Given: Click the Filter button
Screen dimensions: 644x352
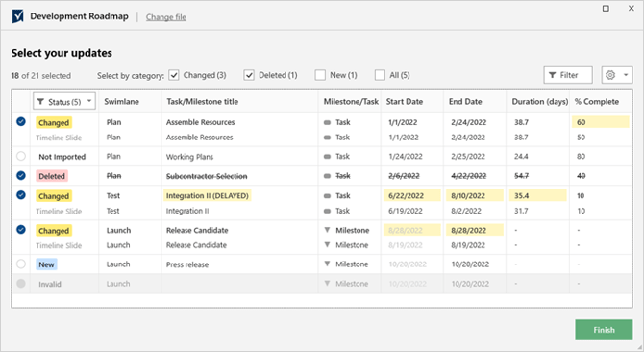Looking at the screenshot, I should click(x=568, y=75).
